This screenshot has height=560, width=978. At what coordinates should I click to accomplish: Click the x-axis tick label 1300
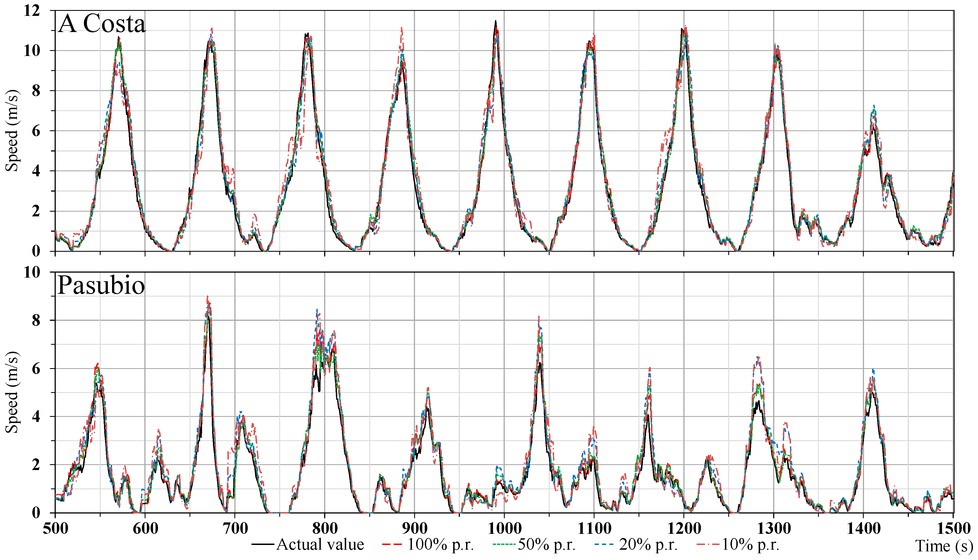click(x=774, y=529)
